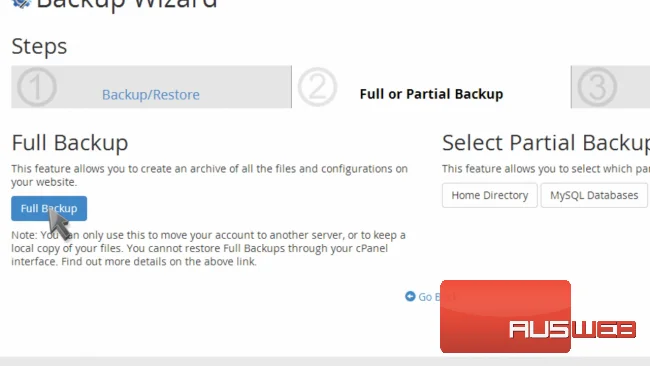Select step 2 Full or Partial Backup
Viewport: 650px width, 366px height.
[431, 94]
